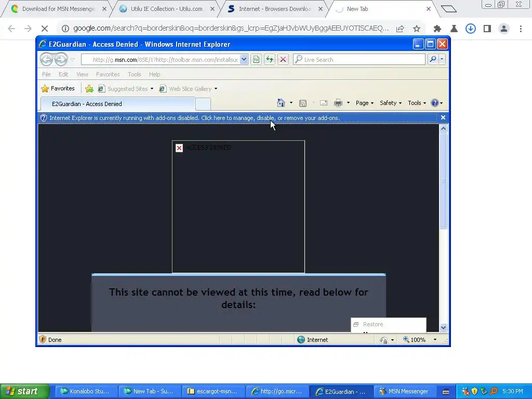The width and height of the screenshot is (532, 399).
Task: Open the IE address bar dropdown
Action: 244,59
